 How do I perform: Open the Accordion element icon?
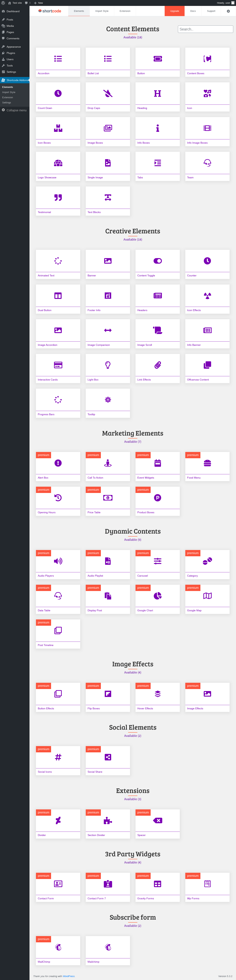pos(58,59)
